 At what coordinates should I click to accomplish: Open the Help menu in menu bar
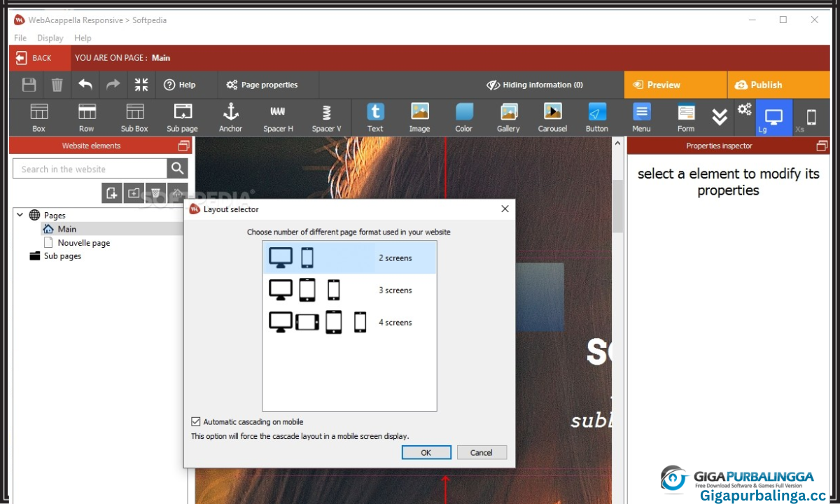tap(83, 38)
